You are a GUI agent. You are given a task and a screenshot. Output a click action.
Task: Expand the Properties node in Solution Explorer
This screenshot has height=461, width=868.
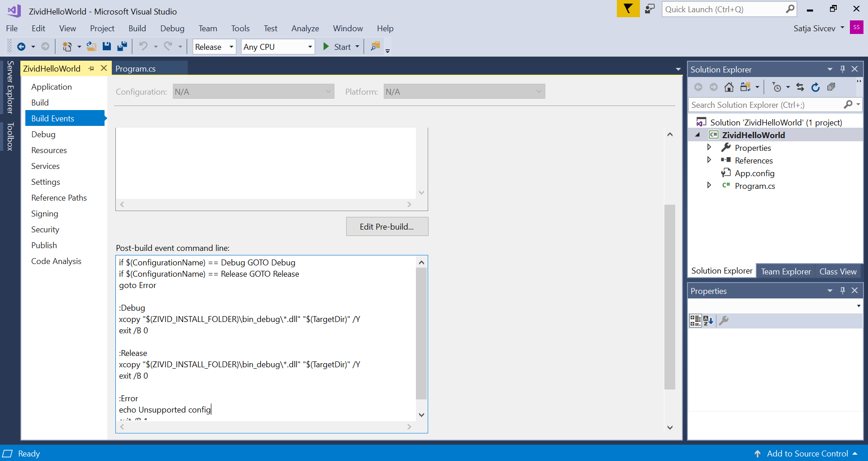[709, 147]
